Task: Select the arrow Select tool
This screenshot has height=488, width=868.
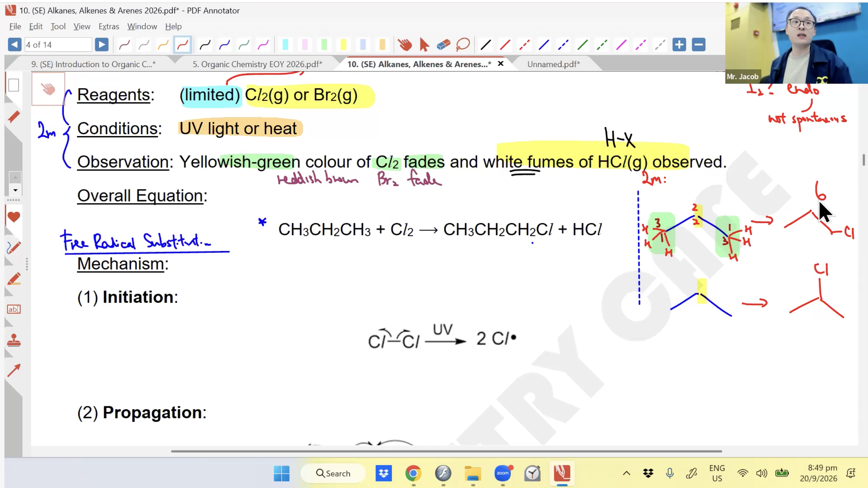Action: coord(424,45)
